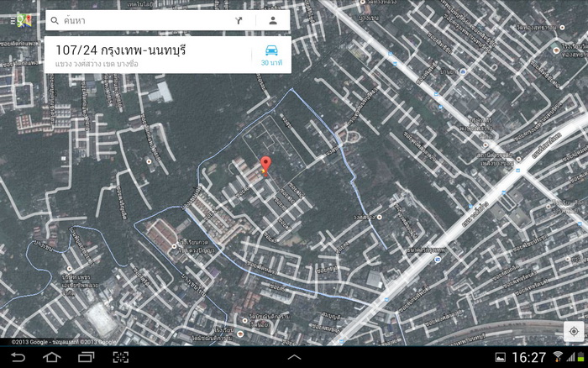Start driving directions via the car icon
588x368 pixels.
tap(271, 55)
